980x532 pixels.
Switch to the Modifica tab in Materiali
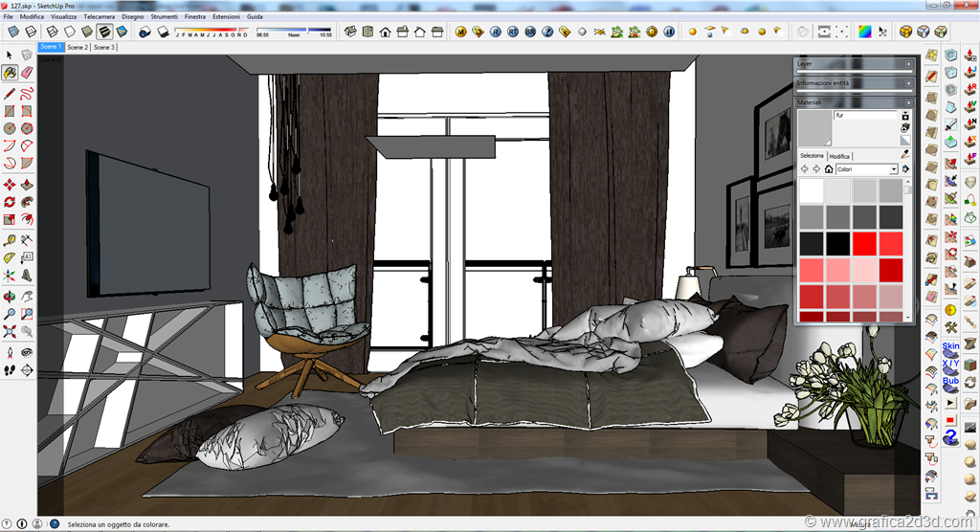pos(839,156)
